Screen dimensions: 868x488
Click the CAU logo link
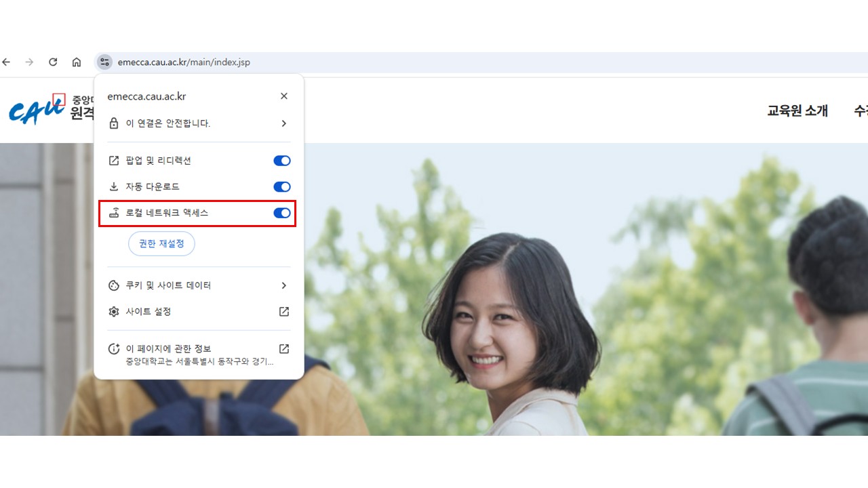37,108
